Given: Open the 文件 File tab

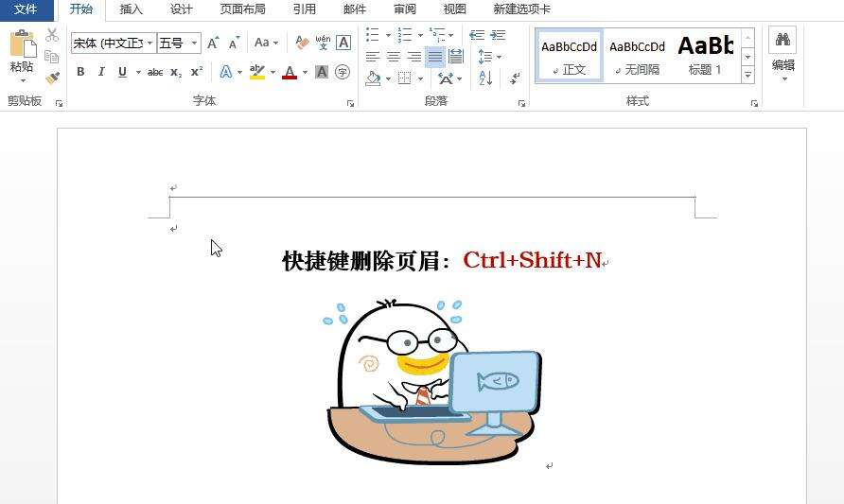Looking at the screenshot, I should click(x=26, y=9).
